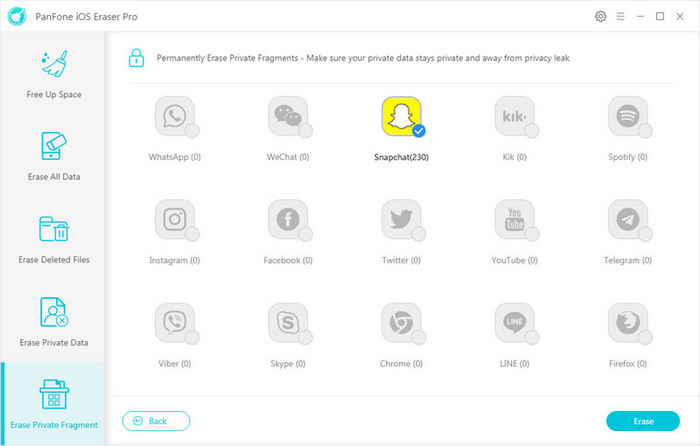Click the Erase button
Image resolution: width=700 pixels, height=446 pixels.
pyautogui.click(x=643, y=421)
